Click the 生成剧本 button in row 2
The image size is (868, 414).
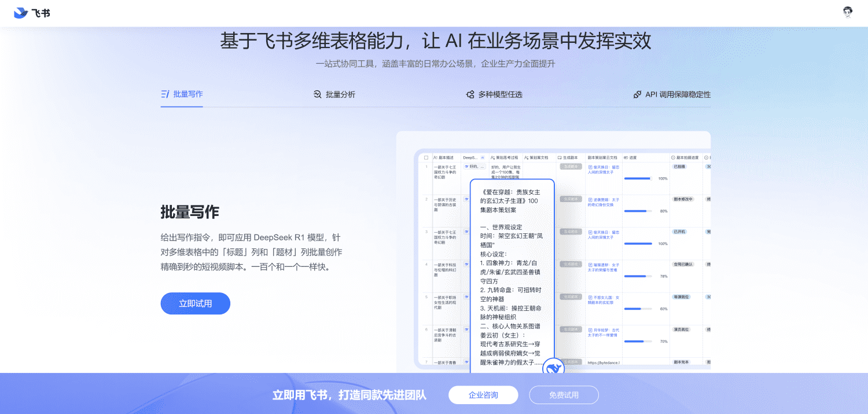coord(570,199)
